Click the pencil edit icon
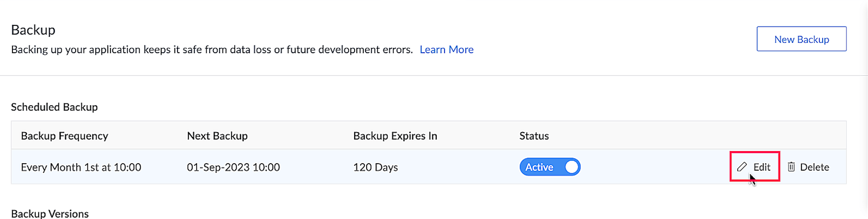The height and width of the screenshot is (219, 868). [742, 167]
